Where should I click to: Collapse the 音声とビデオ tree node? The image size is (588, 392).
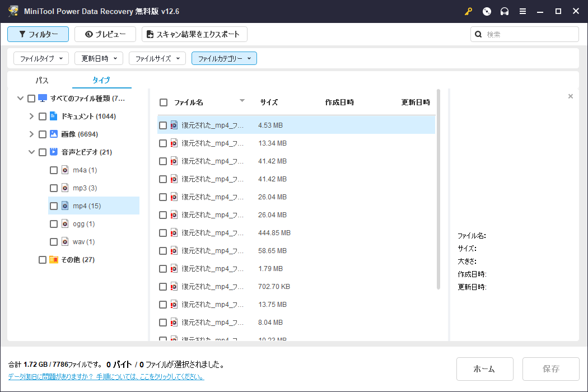[x=31, y=152]
